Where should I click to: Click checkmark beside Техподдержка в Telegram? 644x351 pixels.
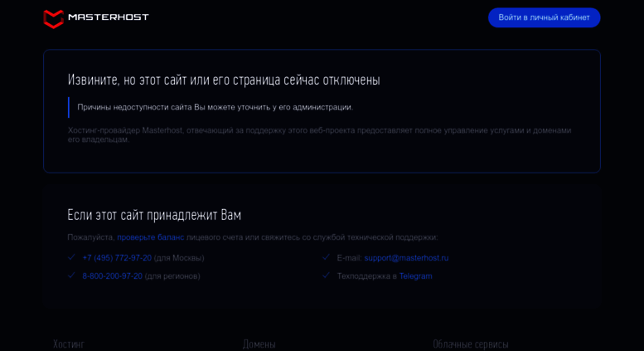[x=326, y=275]
